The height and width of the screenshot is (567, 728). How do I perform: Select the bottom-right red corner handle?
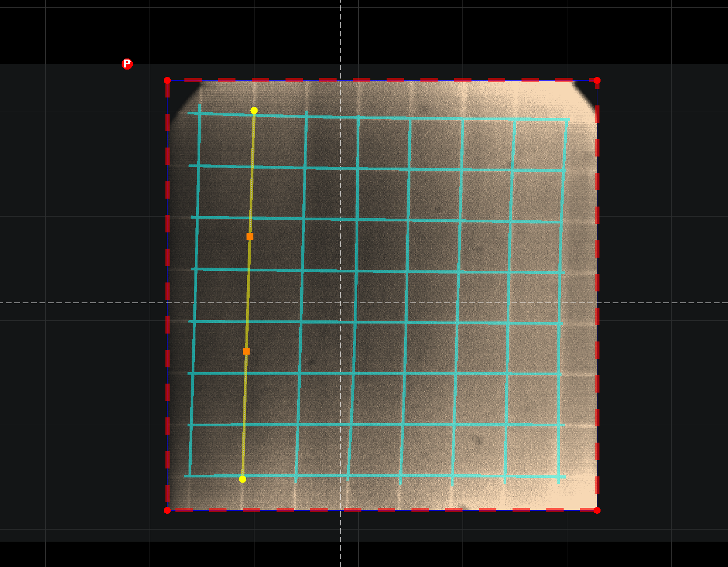(597, 510)
